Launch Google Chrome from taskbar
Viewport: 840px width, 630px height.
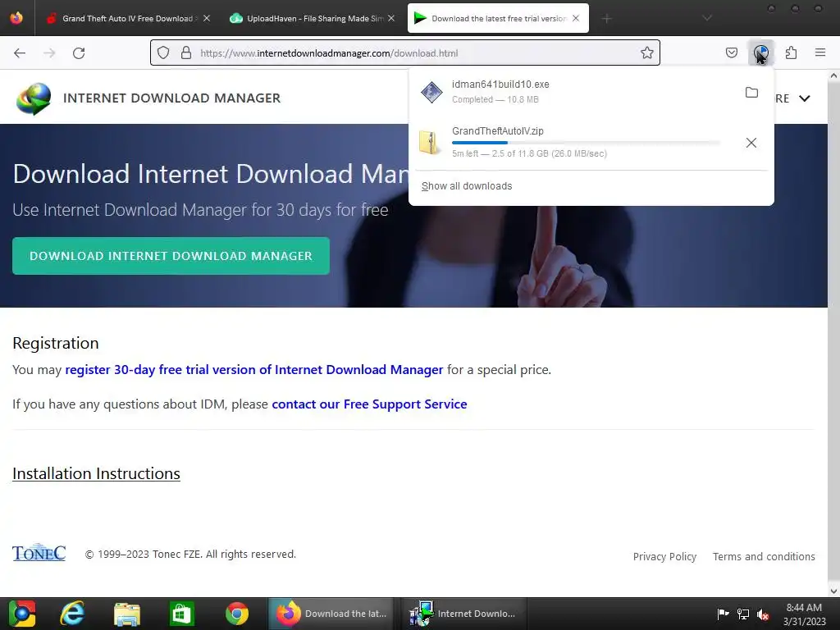[x=237, y=614]
